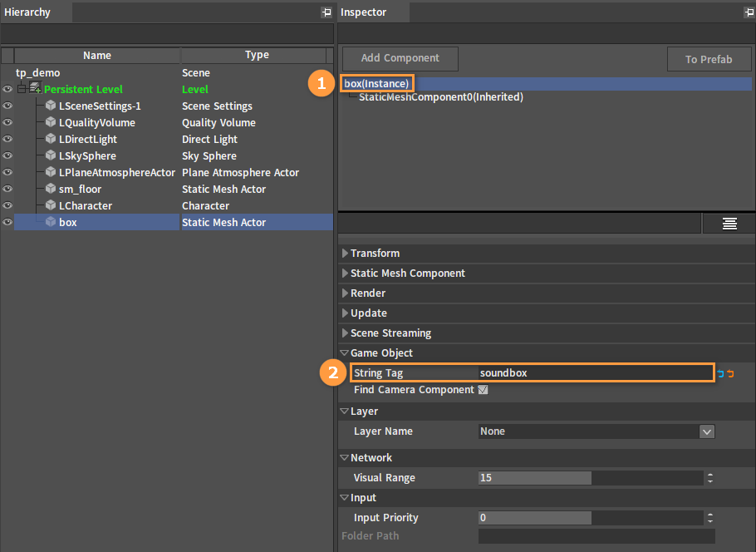The width and height of the screenshot is (756, 552).
Task: Hide LSkySphere with its eye icon
Action: tap(7, 155)
